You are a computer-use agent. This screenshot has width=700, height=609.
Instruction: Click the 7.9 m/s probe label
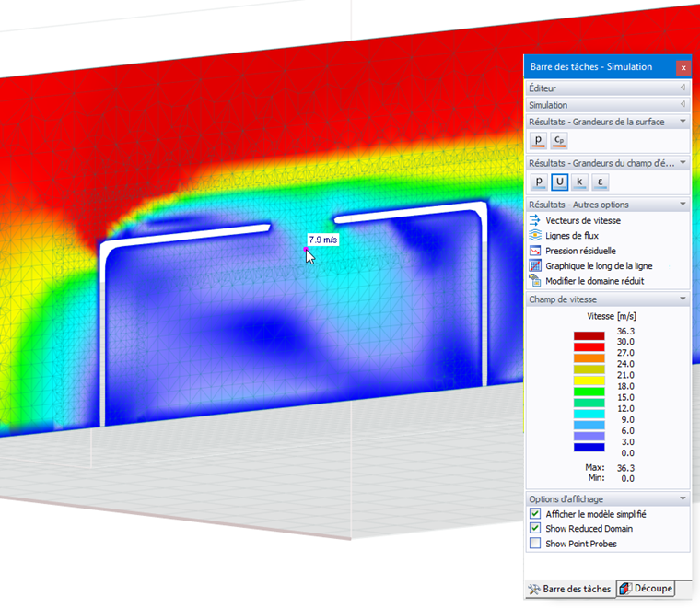tap(322, 240)
